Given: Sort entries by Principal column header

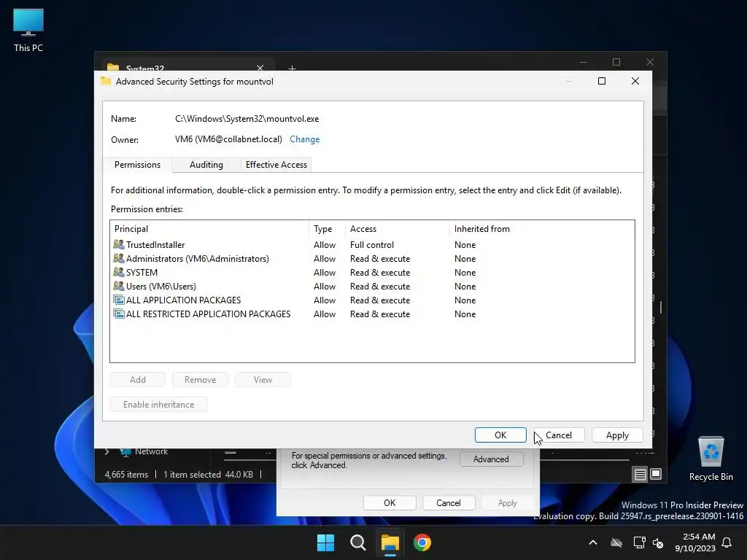Looking at the screenshot, I should [x=209, y=228].
